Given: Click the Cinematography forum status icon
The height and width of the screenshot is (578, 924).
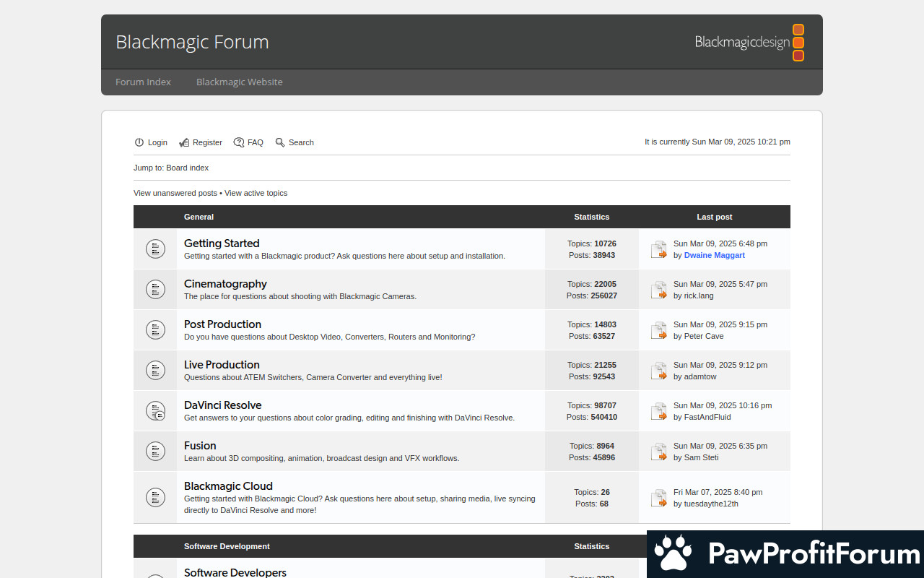Looking at the screenshot, I should (x=155, y=290).
